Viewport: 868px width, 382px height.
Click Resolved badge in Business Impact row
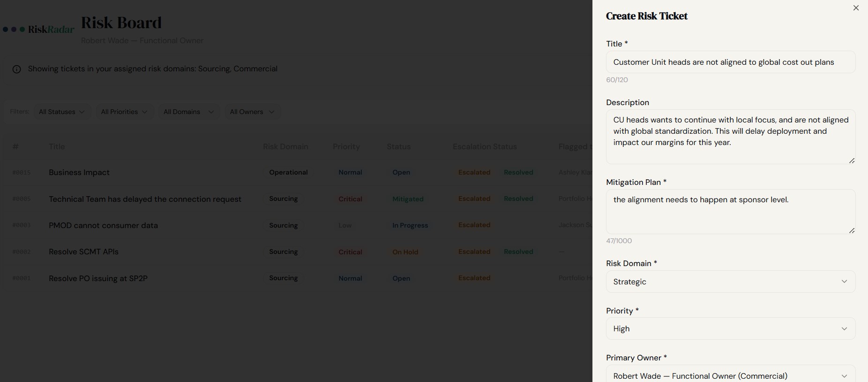pos(518,172)
